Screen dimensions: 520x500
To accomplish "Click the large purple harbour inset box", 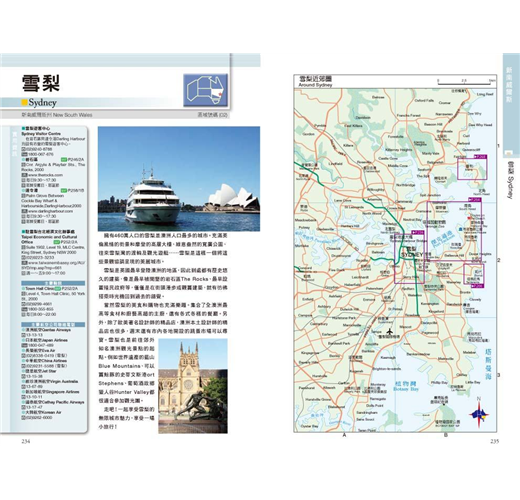I will tap(454, 232).
